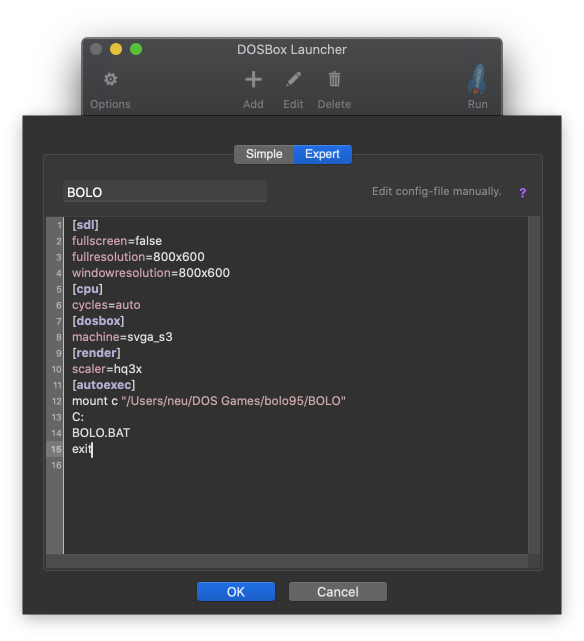Click the green zoom window button
The height and width of the screenshot is (641, 584).
(x=136, y=49)
